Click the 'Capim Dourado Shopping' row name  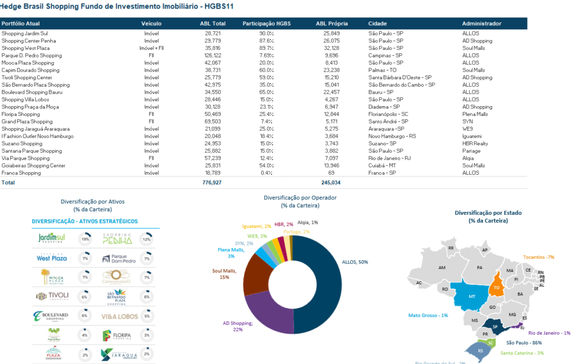(30, 70)
